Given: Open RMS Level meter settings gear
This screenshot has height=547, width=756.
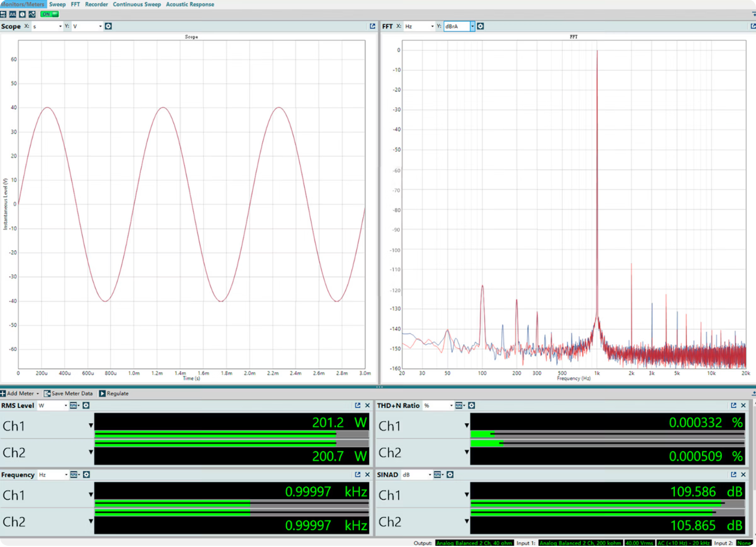Looking at the screenshot, I should [86, 405].
